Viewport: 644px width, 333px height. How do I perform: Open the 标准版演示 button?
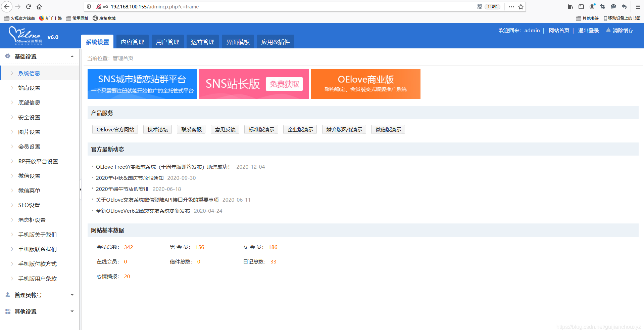click(x=261, y=129)
